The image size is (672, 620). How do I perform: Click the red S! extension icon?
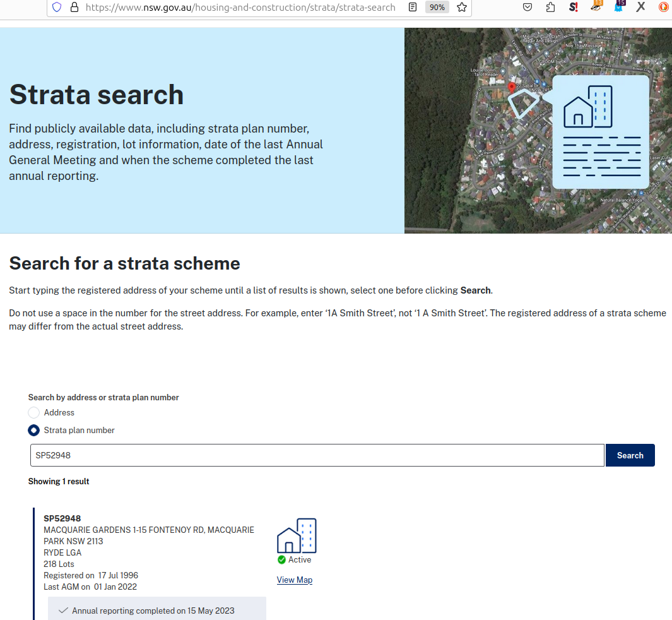point(573,8)
